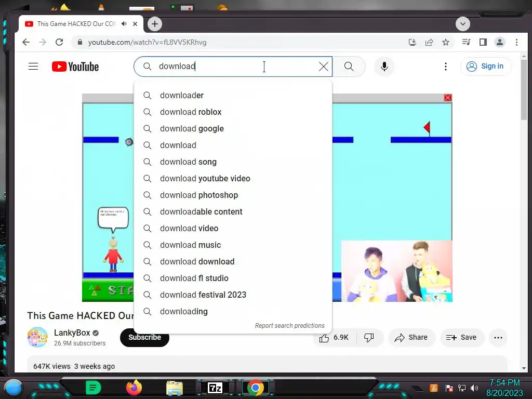Save video to playlist
Viewport: 532px width, 399px height.
click(x=461, y=338)
